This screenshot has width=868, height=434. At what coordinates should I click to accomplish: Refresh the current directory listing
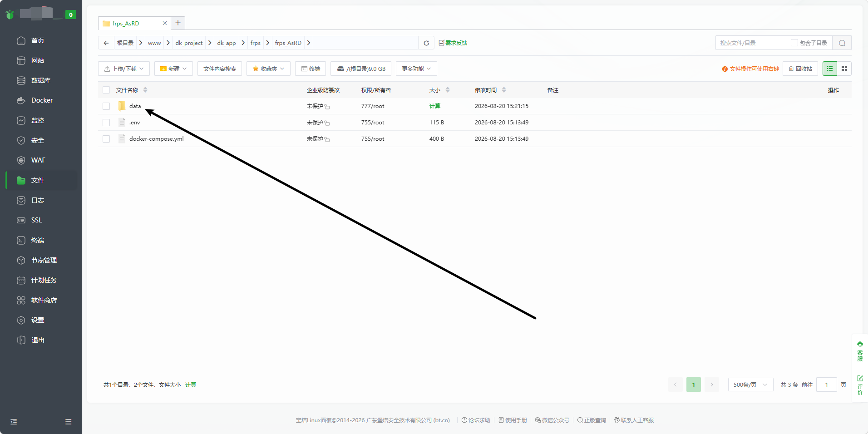coord(426,43)
